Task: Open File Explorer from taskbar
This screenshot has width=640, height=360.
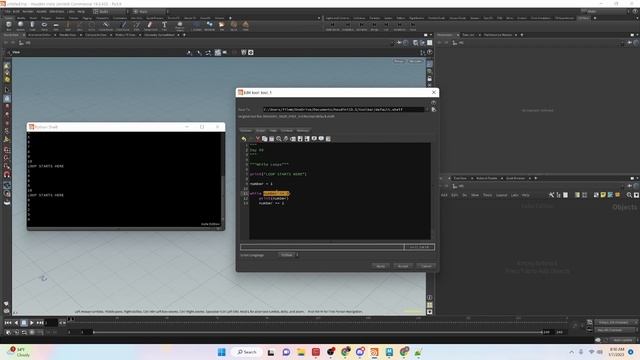Action: click(x=301, y=352)
